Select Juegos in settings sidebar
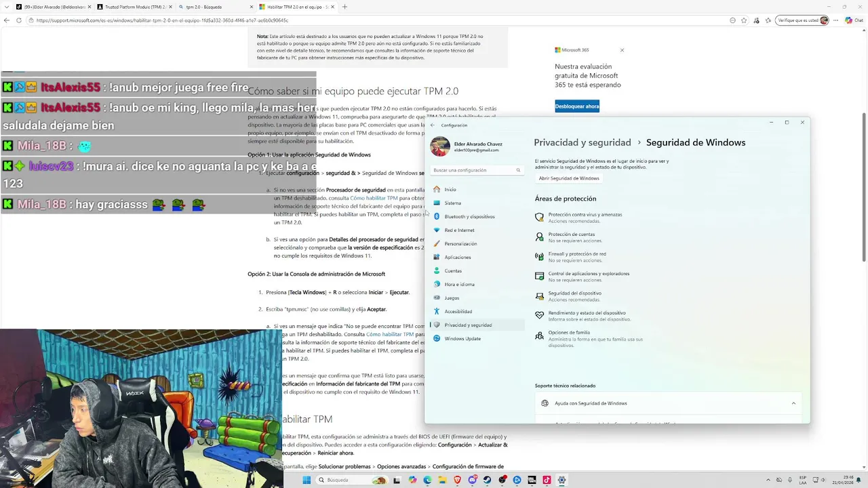Image resolution: width=868 pixels, height=488 pixels. pos(477,298)
